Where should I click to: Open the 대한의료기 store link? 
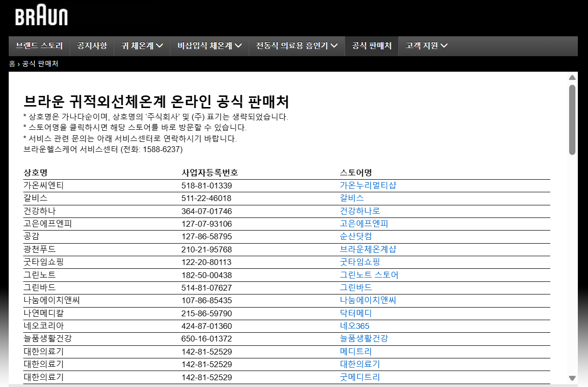click(x=360, y=364)
